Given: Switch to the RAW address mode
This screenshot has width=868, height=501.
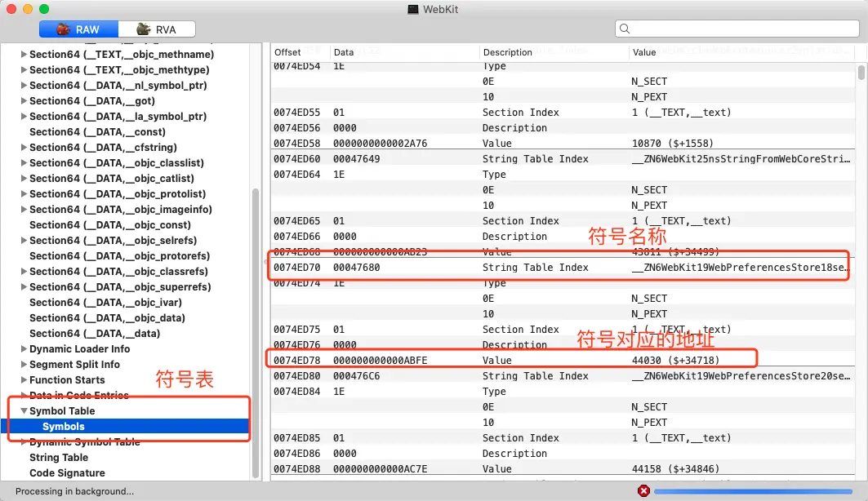Looking at the screenshot, I should [x=78, y=29].
